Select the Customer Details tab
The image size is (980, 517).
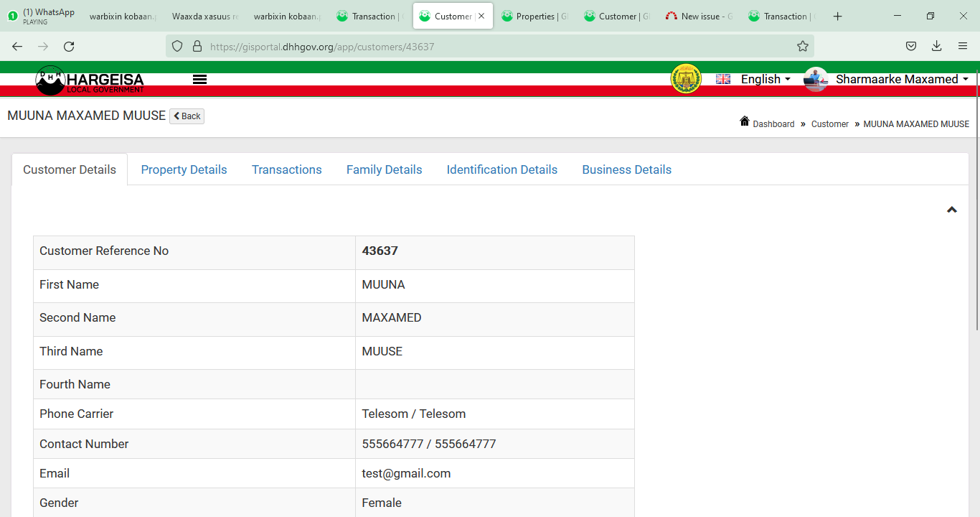point(70,169)
